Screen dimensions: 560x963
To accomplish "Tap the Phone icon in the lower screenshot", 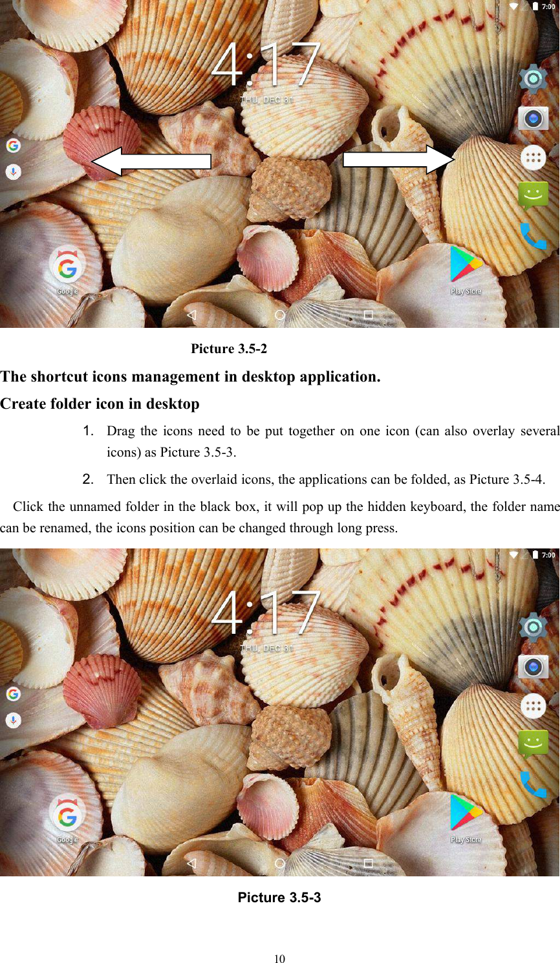I will click(x=533, y=783).
